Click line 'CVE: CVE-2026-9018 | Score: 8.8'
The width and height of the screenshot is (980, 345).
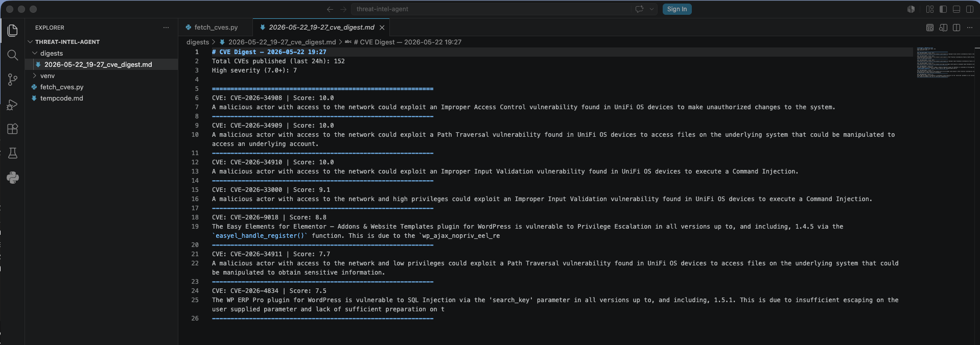(x=269, y=217)
